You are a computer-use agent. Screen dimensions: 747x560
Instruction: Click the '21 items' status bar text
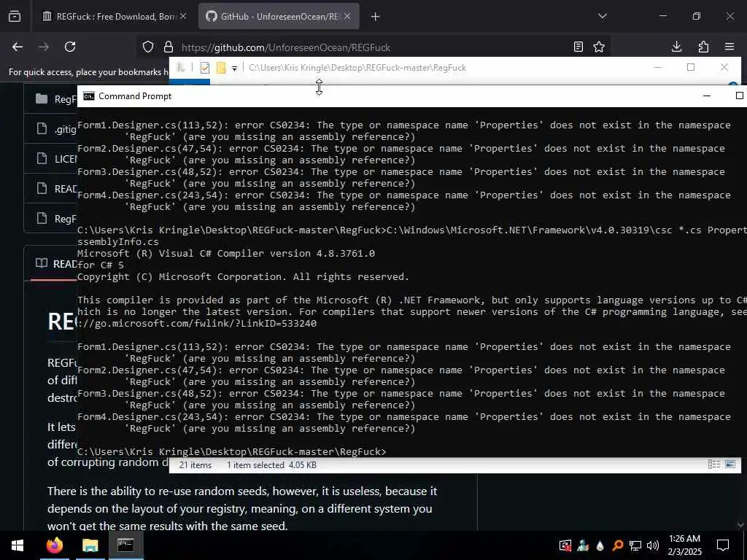click(x=196, y=464)
